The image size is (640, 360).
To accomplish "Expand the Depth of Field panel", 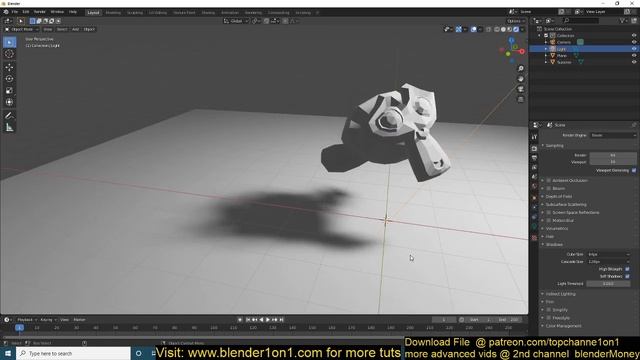I will coord(558,196).
